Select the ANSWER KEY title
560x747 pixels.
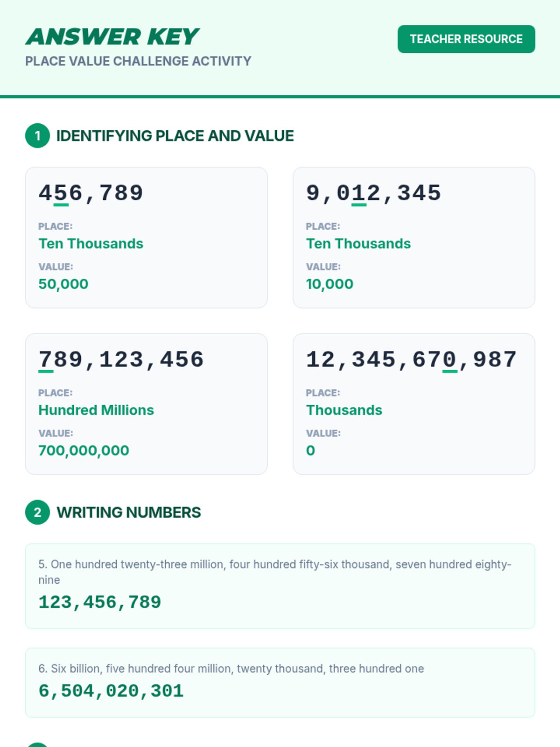click(x=112, y=37)
